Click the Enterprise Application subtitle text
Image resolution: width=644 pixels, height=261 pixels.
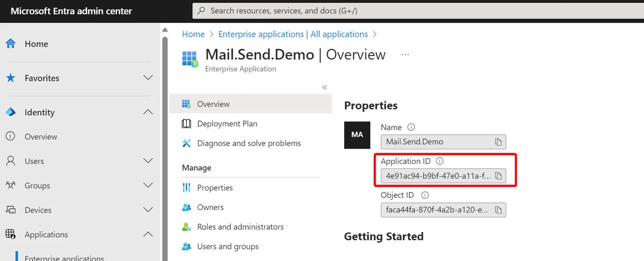point(241,69)
